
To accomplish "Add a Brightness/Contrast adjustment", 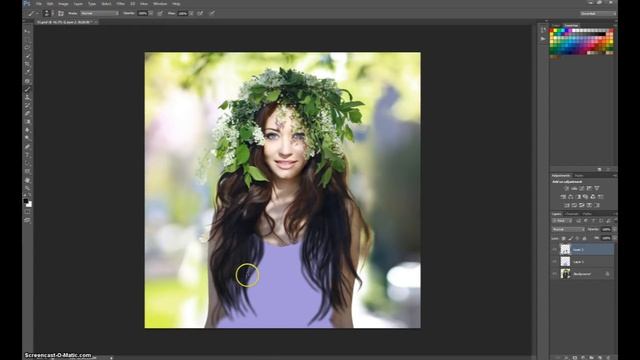I will (566, 188).
